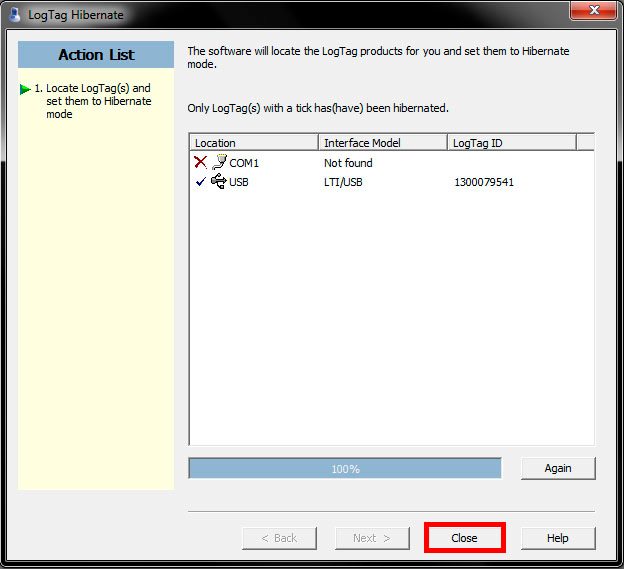Click the 100% progress bar
The height and width of the screenshot is (569, 624).
345,468
